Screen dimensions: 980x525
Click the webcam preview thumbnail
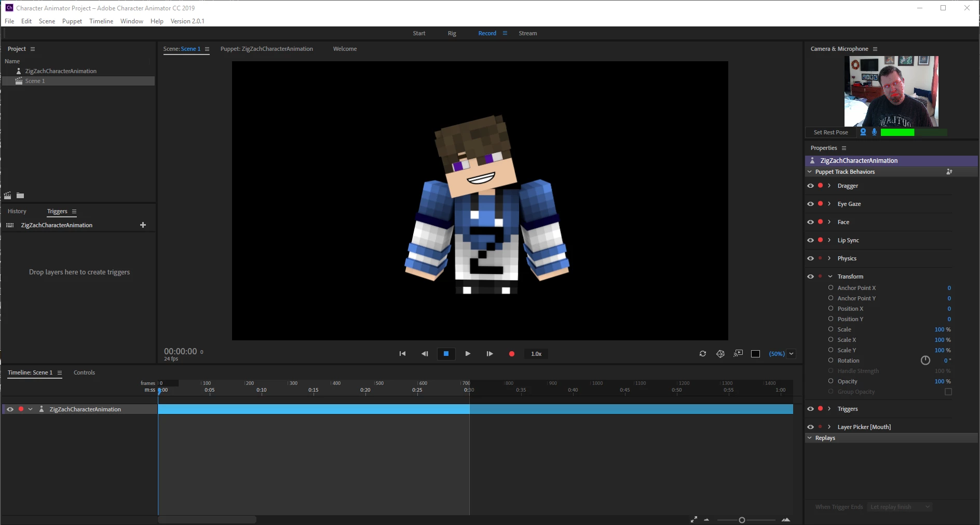[891, 91]
